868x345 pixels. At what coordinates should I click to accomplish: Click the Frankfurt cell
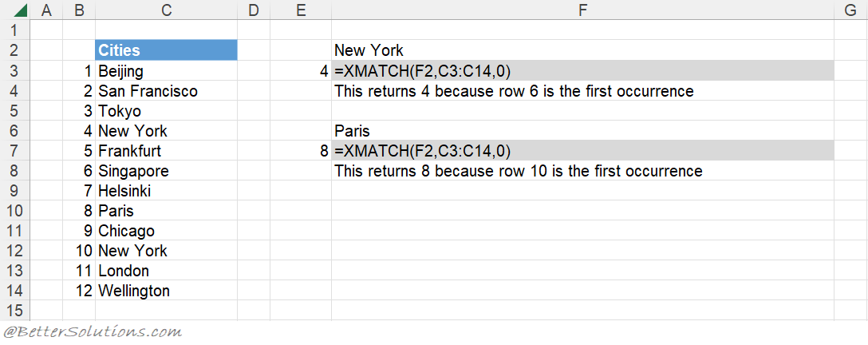[x=167, y=151]
